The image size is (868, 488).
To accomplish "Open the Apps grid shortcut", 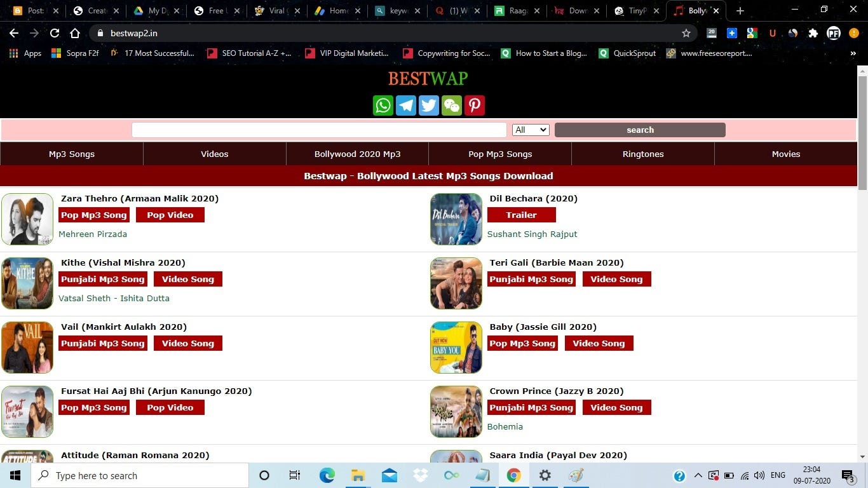I will pyautogui.click(x=25, y=53).
